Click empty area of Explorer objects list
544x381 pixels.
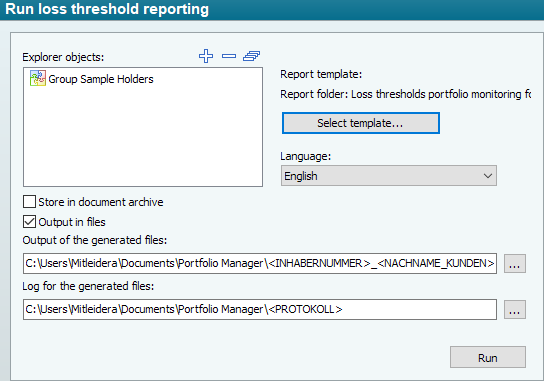point(143,139)
